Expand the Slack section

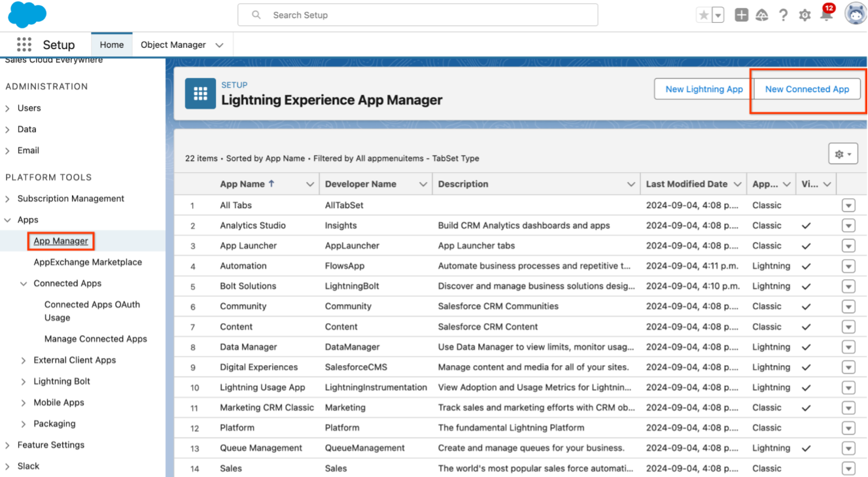tap(8, 467)
